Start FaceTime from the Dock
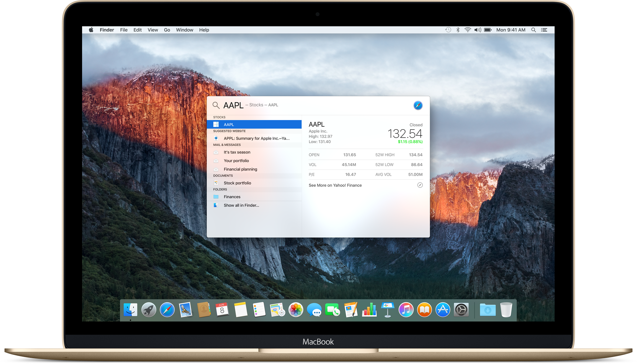The width and height of the screenshot is (637, 364). 333,310
